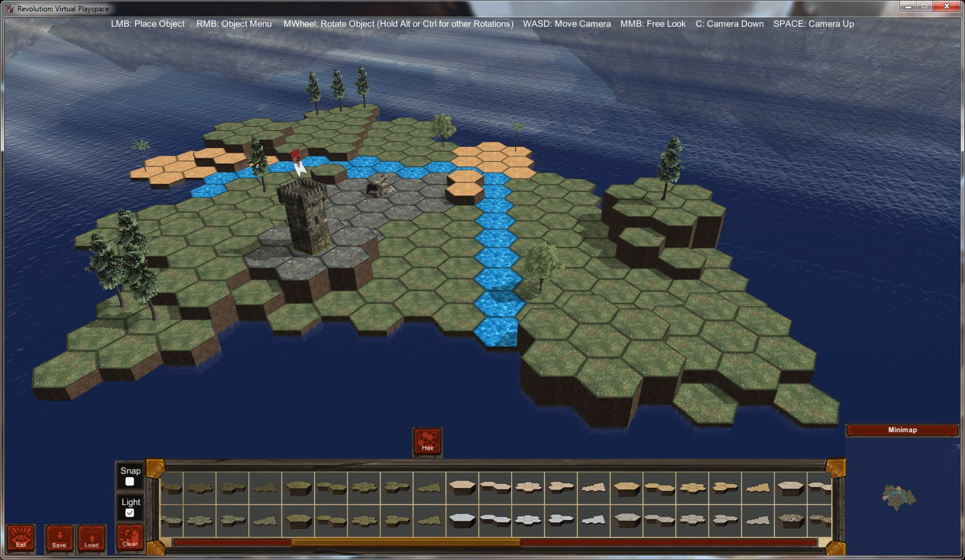
Task: Choose the golden sand double-hex tile, top row
Action: (x=659, y=488)
